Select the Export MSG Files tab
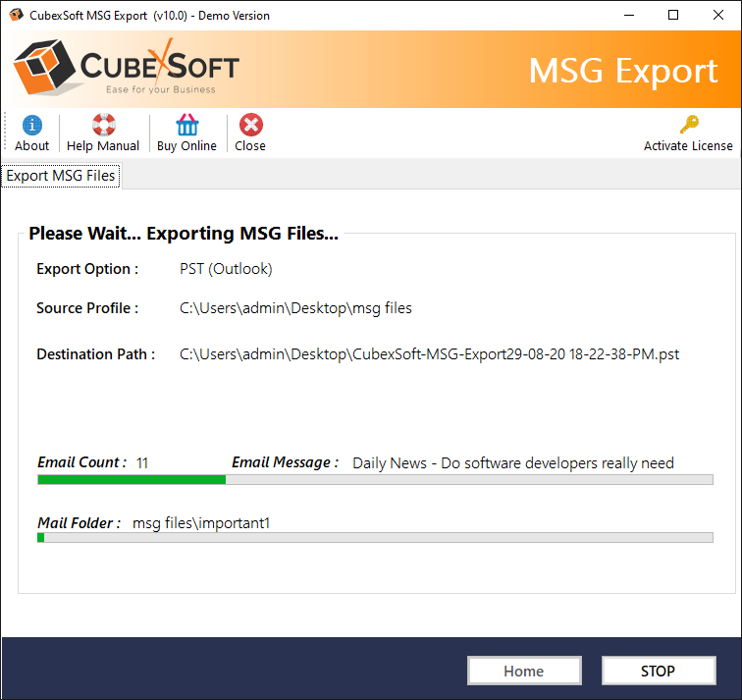This screenshot has width=742, height=700. 61,176
